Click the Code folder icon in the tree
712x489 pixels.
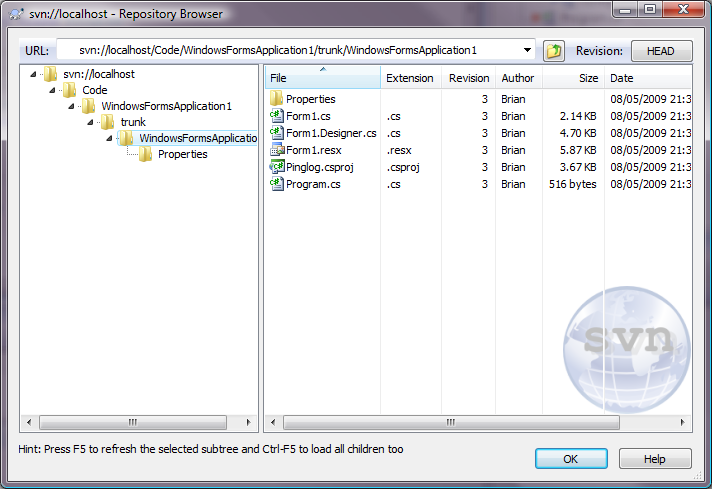click(x=69, y=90)
